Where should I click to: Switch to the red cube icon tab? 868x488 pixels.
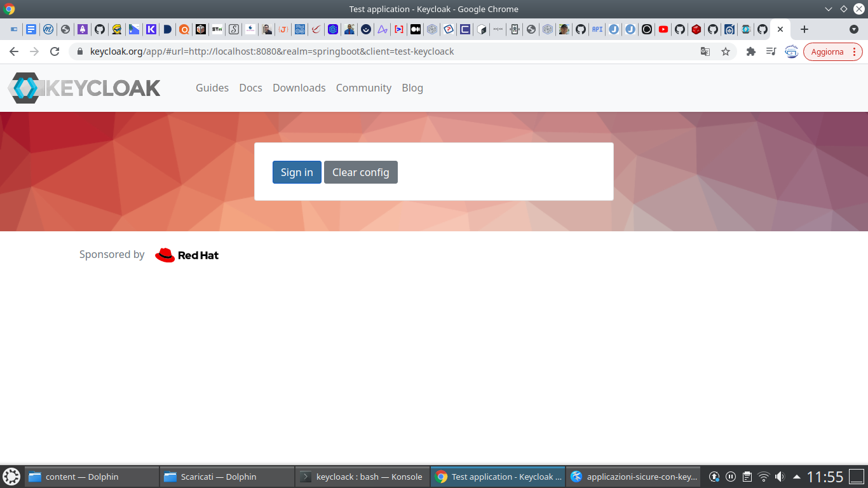click(696, 29)
